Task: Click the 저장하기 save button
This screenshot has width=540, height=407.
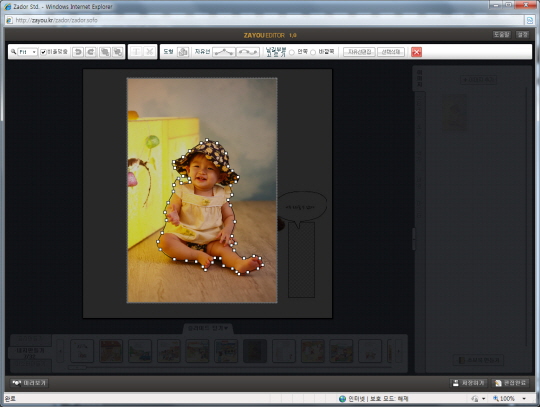Action: click(x=469, y=383)
